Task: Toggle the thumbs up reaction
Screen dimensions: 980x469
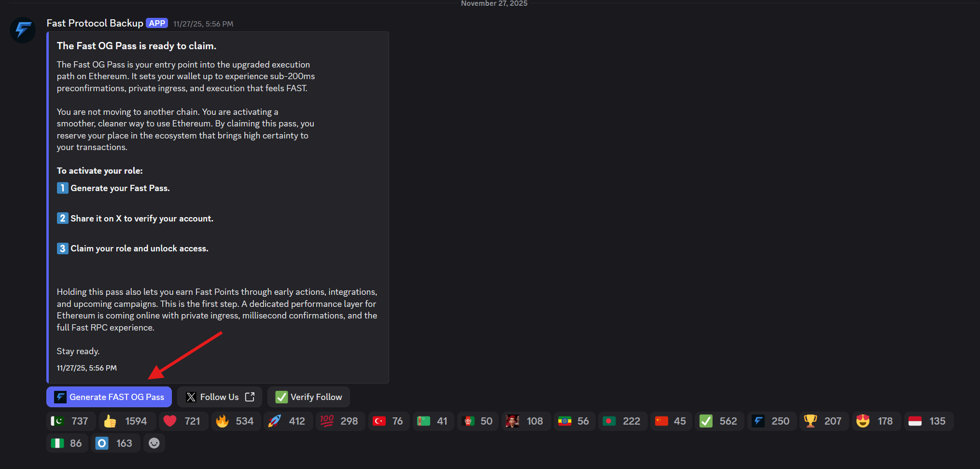Action: [x=127, y=421]
